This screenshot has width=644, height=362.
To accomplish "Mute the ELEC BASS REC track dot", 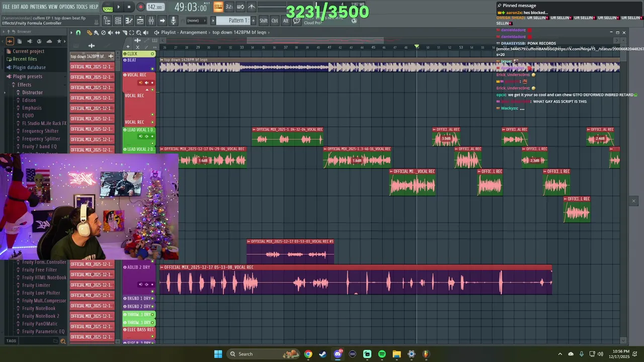I will point(152,336).
